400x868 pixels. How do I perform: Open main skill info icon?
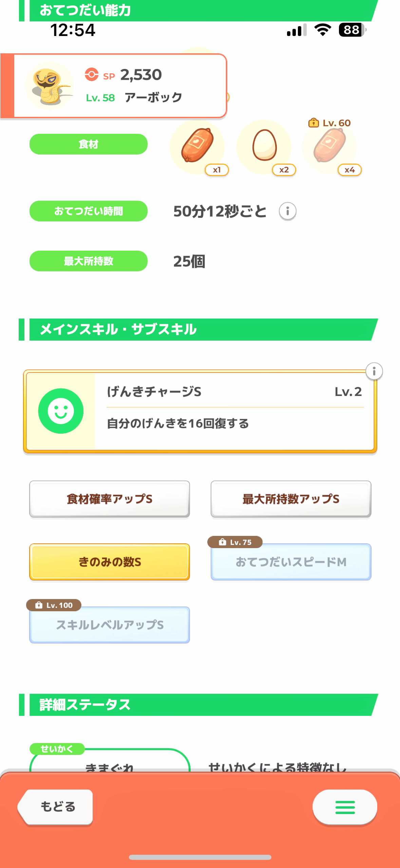374,371
